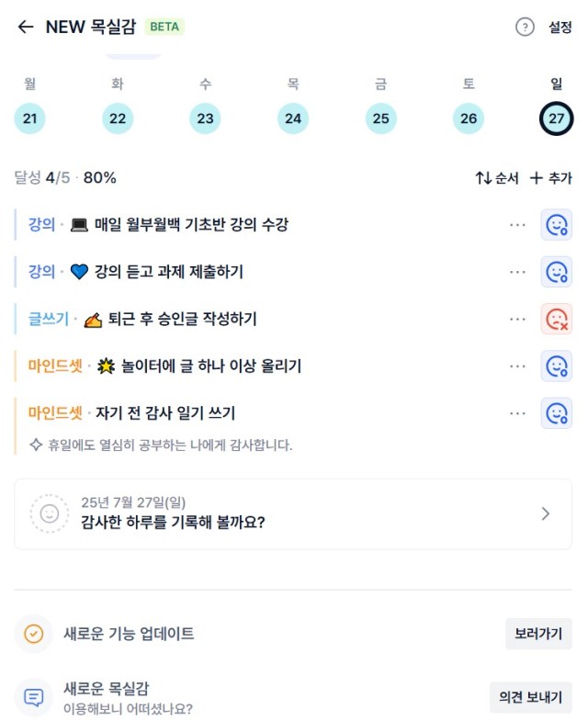Viewport: 588px width, 721px height.
Task: Toggle the red failed face for 퇴근 후 승인글 작성하기
Action: click(x=556, y=319)
